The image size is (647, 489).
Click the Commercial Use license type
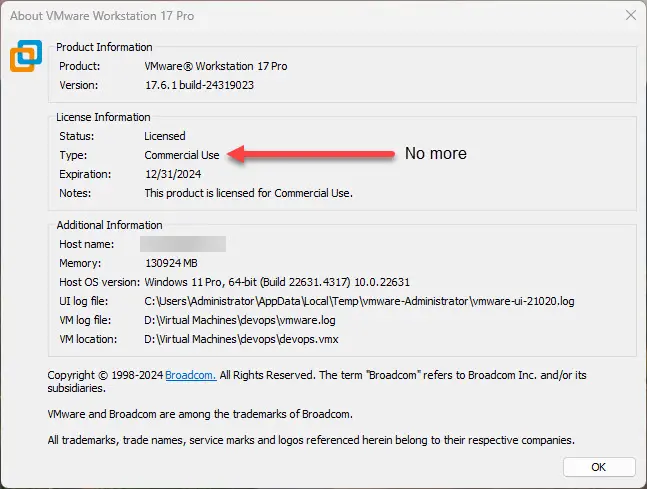tap(182, 155)
